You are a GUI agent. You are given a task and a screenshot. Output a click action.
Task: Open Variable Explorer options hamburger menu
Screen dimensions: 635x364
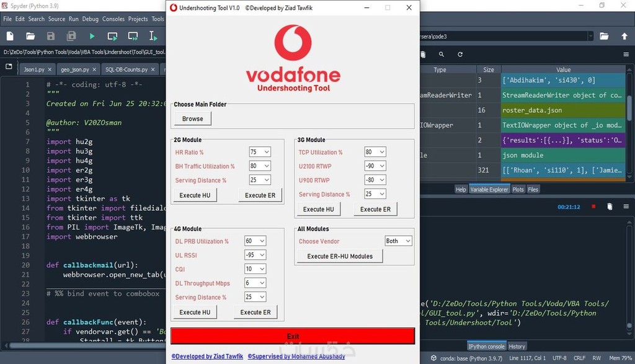626,54
